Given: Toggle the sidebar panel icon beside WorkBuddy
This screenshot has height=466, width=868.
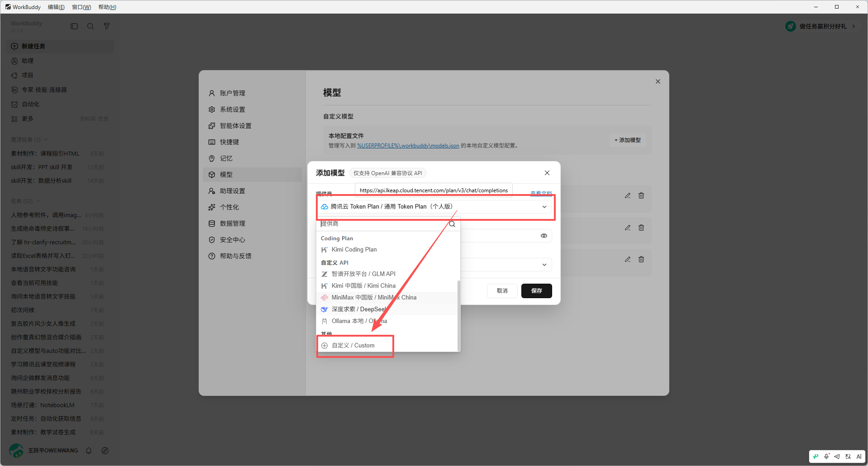Looking at the screenshot, I should point(74,26).
